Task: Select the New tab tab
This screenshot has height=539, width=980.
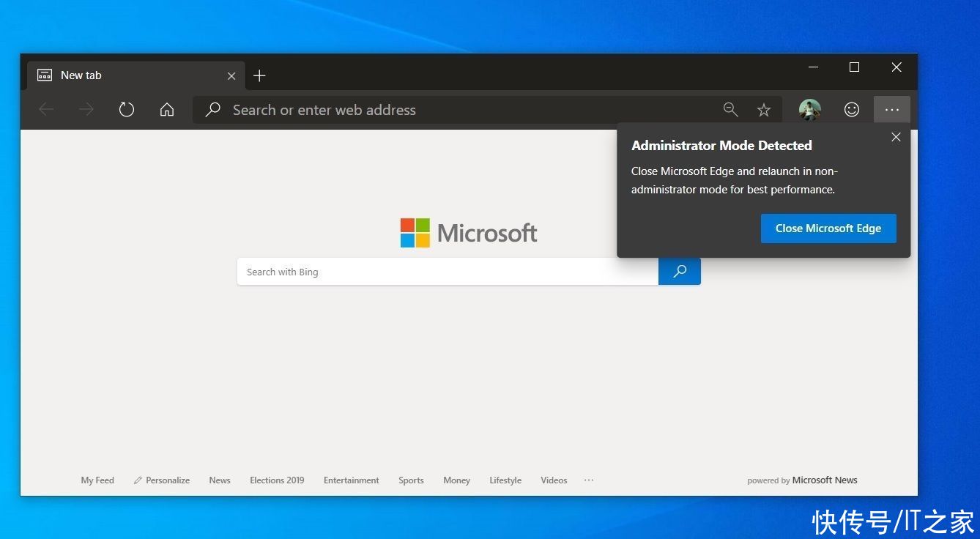Action: pos(136,75)
